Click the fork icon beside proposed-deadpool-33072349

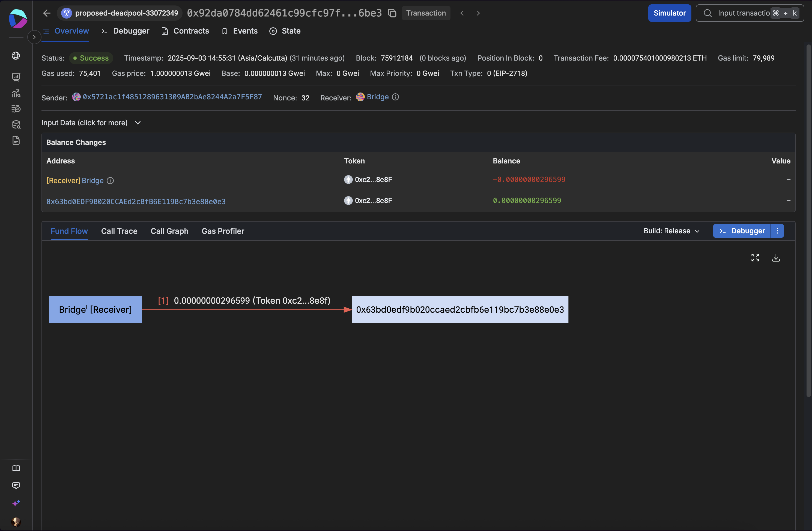tap(66, 13)
